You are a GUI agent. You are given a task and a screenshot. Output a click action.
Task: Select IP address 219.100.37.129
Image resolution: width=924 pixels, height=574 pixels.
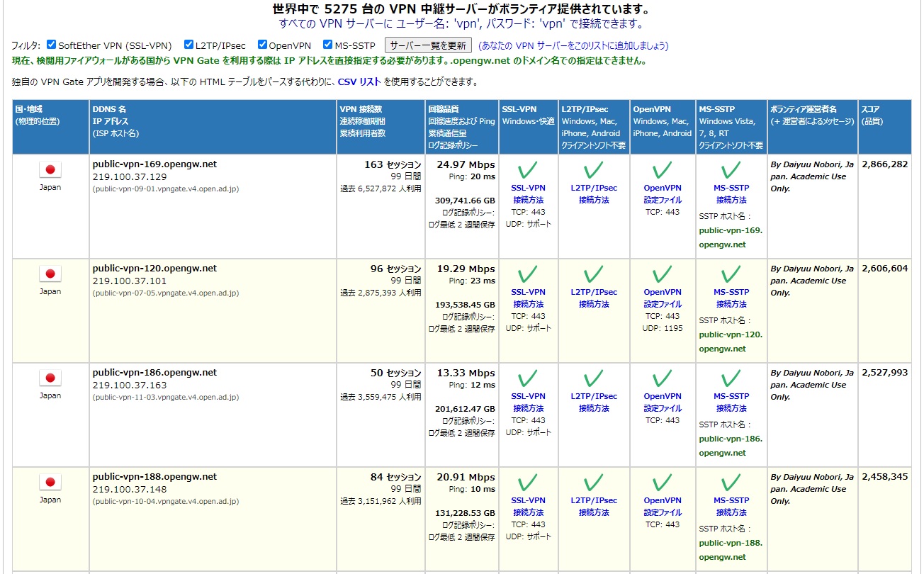click(130, 176)
